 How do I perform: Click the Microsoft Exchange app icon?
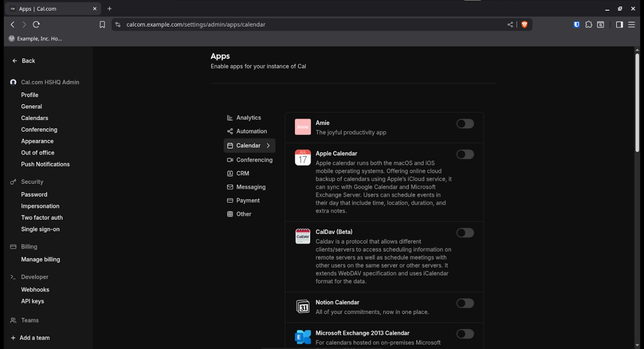click(x=303, y=337)
